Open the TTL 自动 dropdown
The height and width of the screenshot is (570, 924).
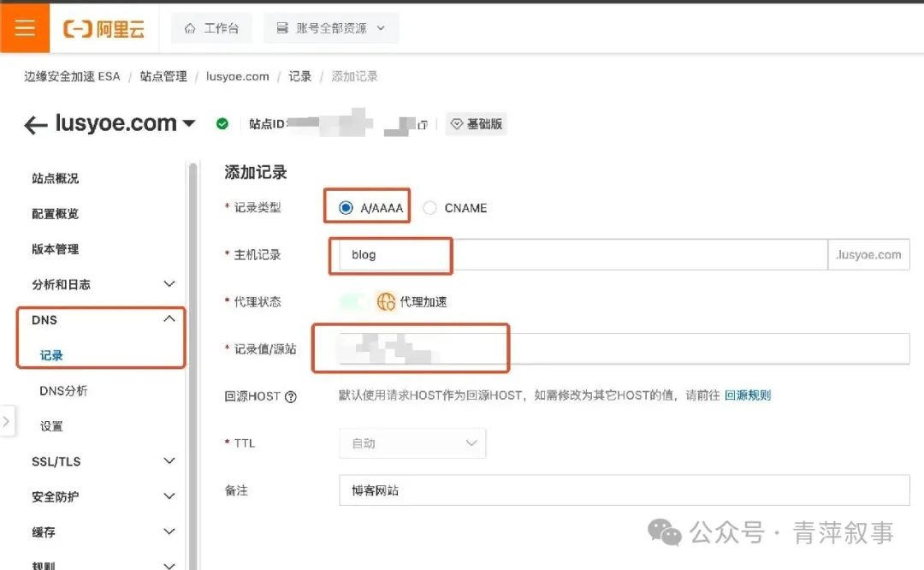[x=412, y=443]
